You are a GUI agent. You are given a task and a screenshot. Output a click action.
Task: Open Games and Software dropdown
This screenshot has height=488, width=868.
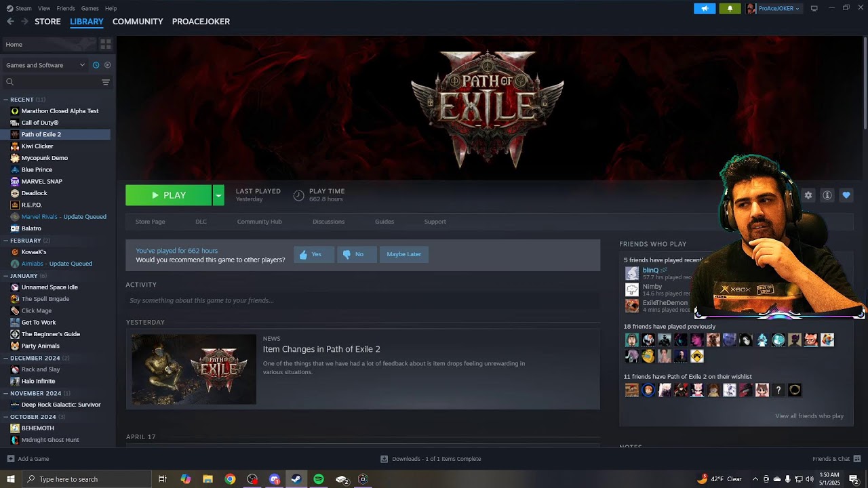(45, 65)
